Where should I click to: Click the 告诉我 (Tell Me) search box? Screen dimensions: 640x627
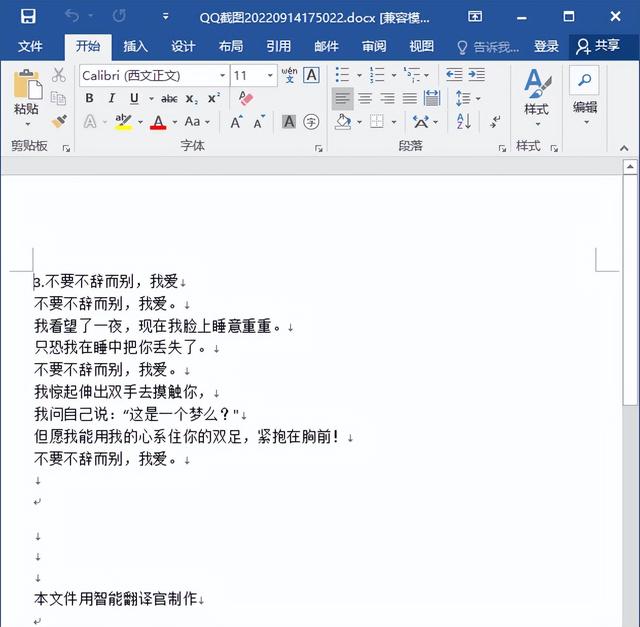(488, 47)
